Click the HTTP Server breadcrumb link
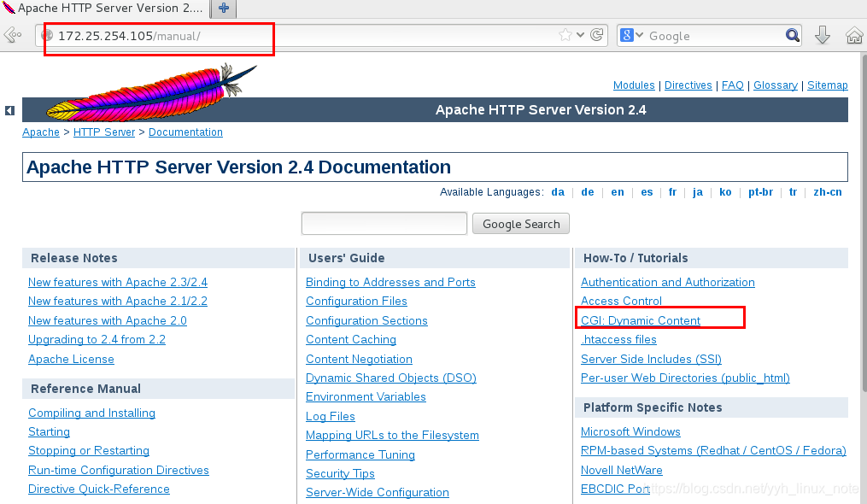 (104, 132)
